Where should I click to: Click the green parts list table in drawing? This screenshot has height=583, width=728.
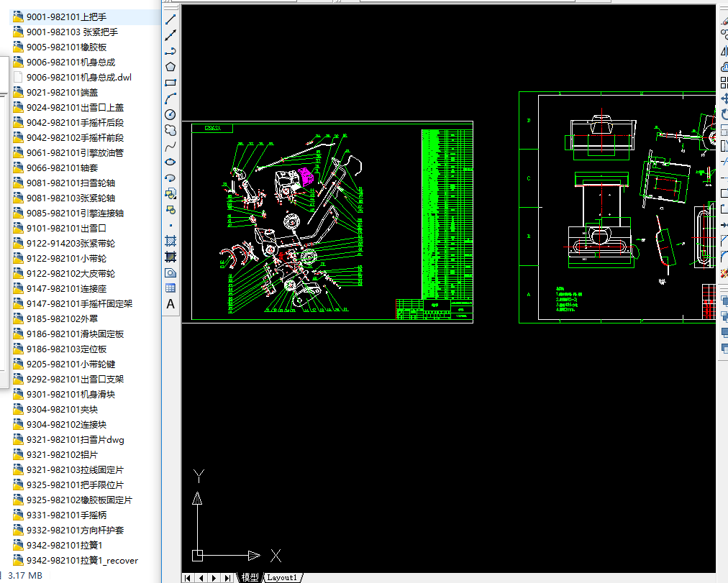(447, 214)
